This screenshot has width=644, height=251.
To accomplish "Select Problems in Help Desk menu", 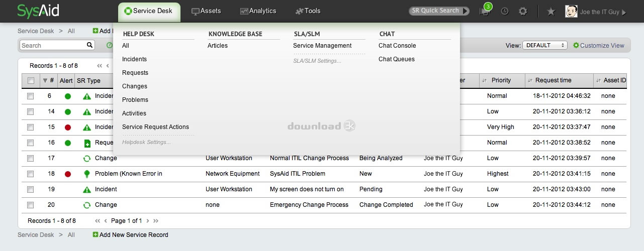I will pyautogui.click(x=135, y=100).
